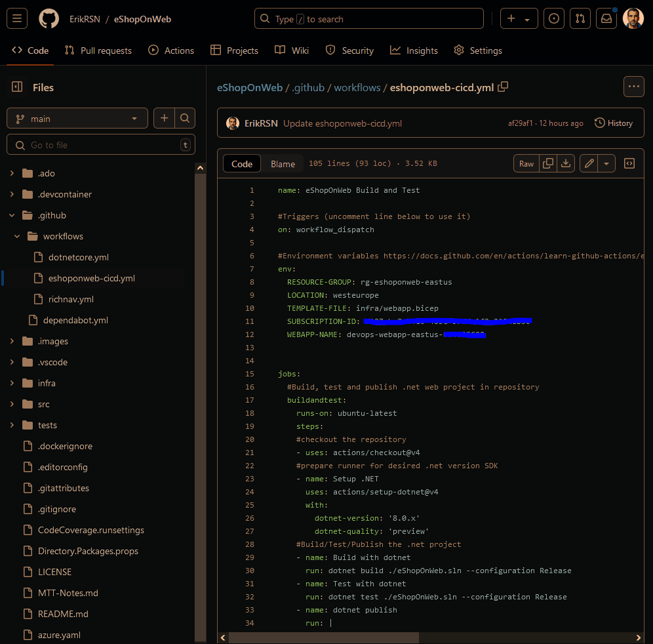Switch to the Insights tab
Viewport: 653px width, 644px height.
pyautogui.click(x=414, y=50)
